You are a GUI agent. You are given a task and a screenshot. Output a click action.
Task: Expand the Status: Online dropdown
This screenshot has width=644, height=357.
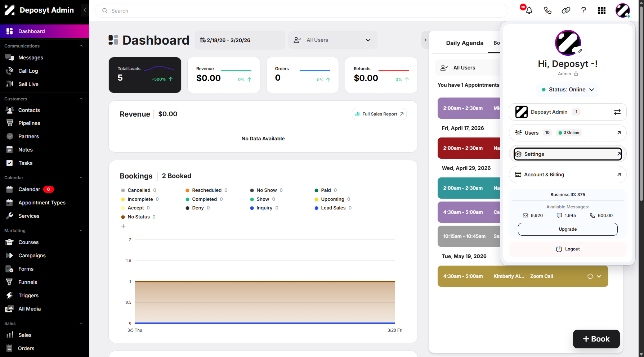click(568, 90)
